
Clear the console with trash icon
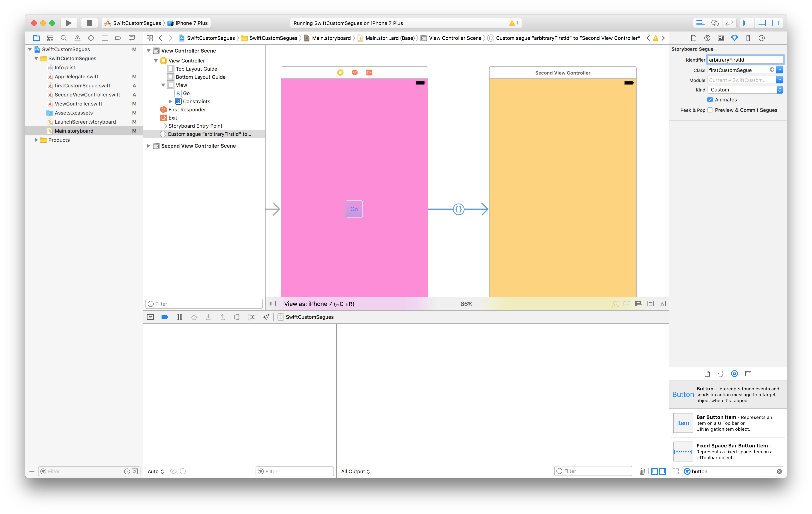(642, 471)
